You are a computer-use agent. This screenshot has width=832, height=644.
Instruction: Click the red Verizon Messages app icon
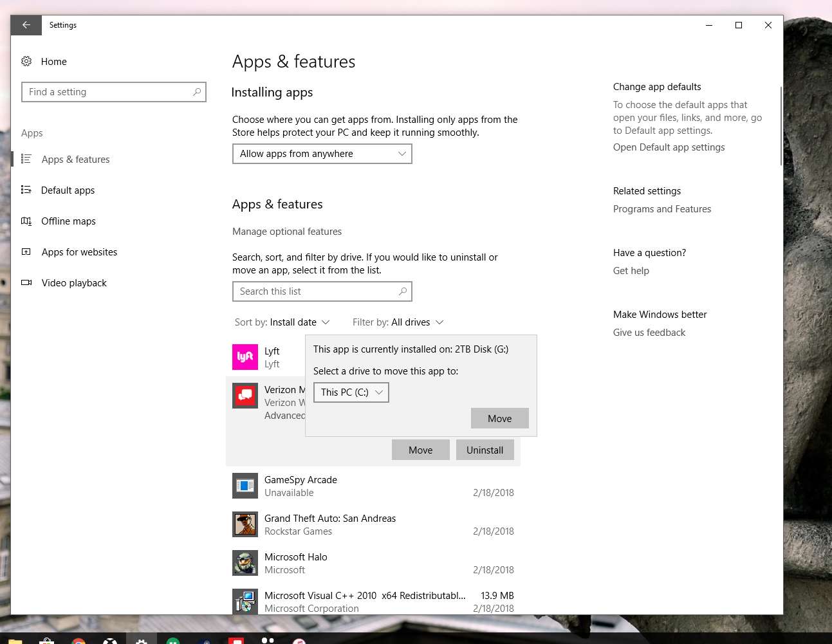245,396
